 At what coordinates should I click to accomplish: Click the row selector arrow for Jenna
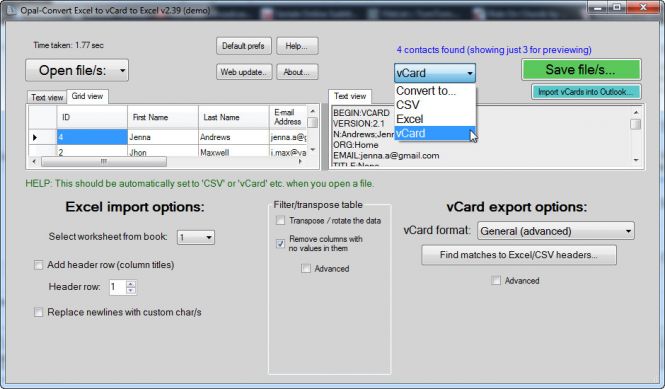click(42, 137)
